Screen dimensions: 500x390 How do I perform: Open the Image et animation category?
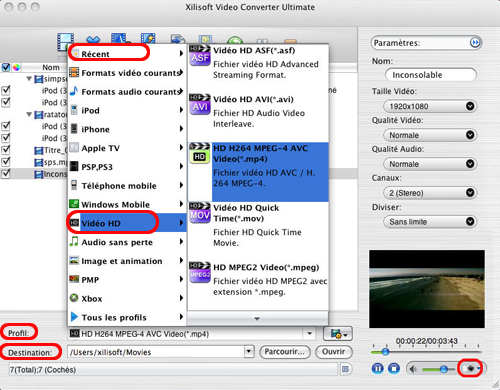click(127, 261)
